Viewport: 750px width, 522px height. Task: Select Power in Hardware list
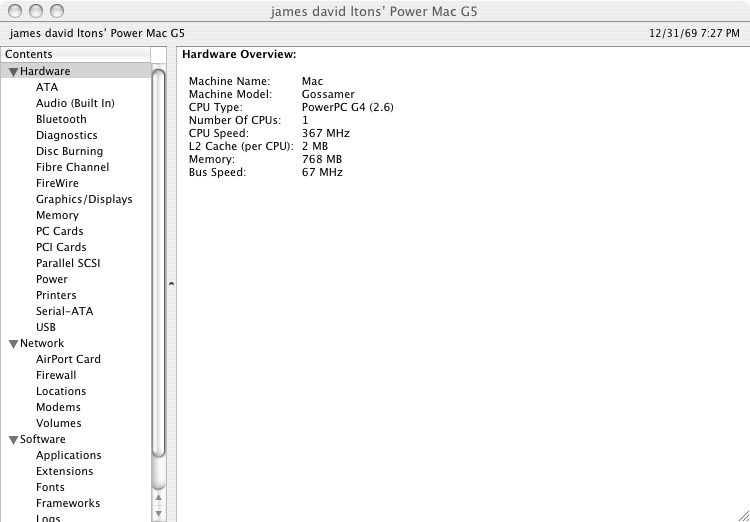pyautogui.click(x=52, y=279)
